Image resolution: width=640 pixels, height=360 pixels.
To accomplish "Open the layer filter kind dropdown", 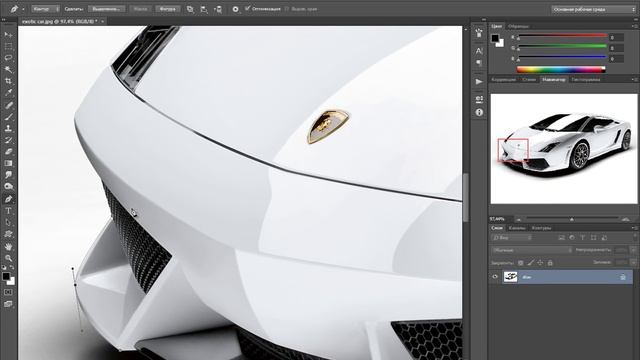I will point(512,238).
